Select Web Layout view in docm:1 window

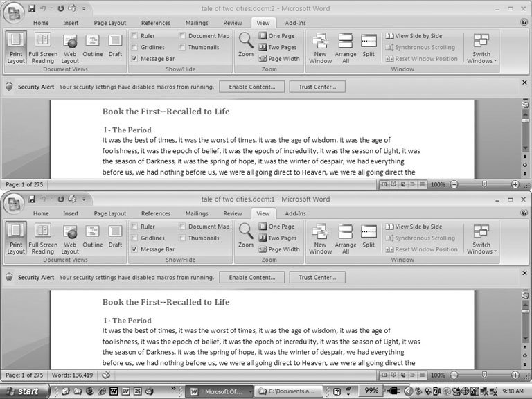70,238
